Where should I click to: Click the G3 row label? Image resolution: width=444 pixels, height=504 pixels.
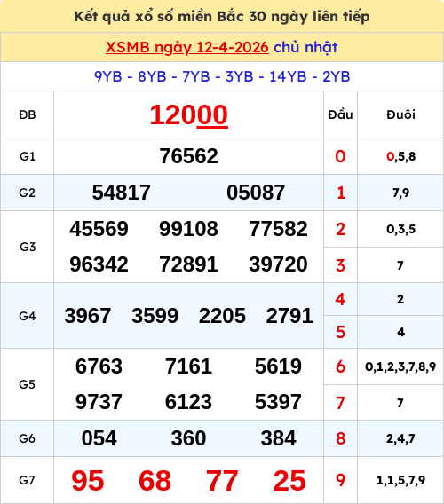point(28,247)
